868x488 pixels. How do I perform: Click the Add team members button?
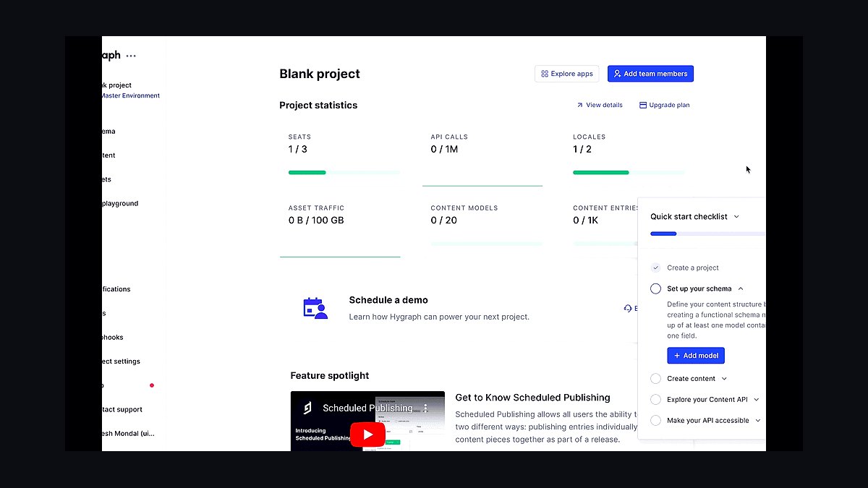coord(650,74)
